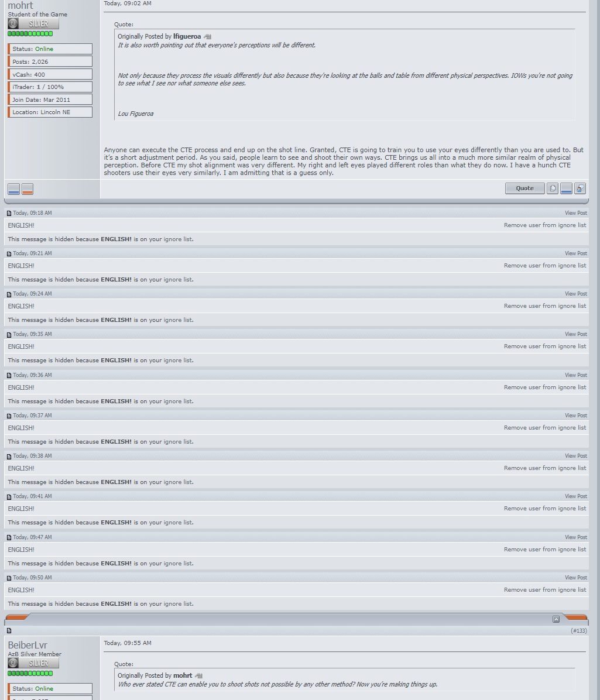Remove user from ignore list on 09:47 AM post
The height and width of the screenshot is (700, 600).
pyautogui.click(x=545, y=550)
